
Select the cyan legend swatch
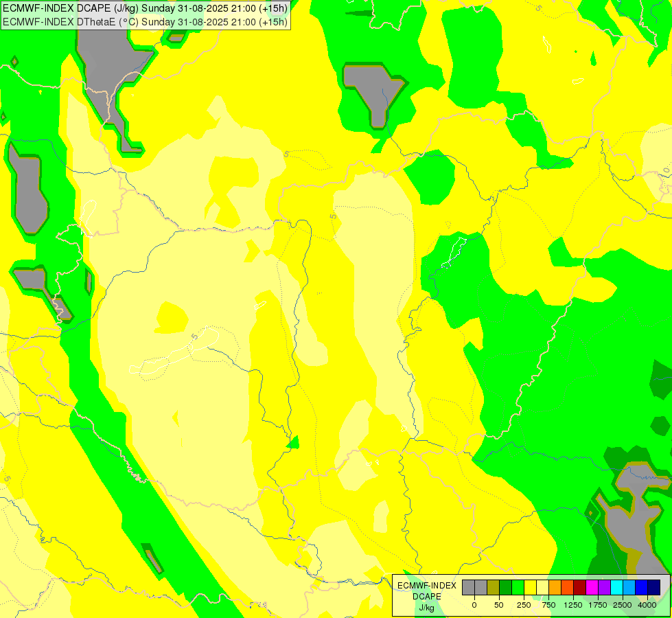[616, 588]
